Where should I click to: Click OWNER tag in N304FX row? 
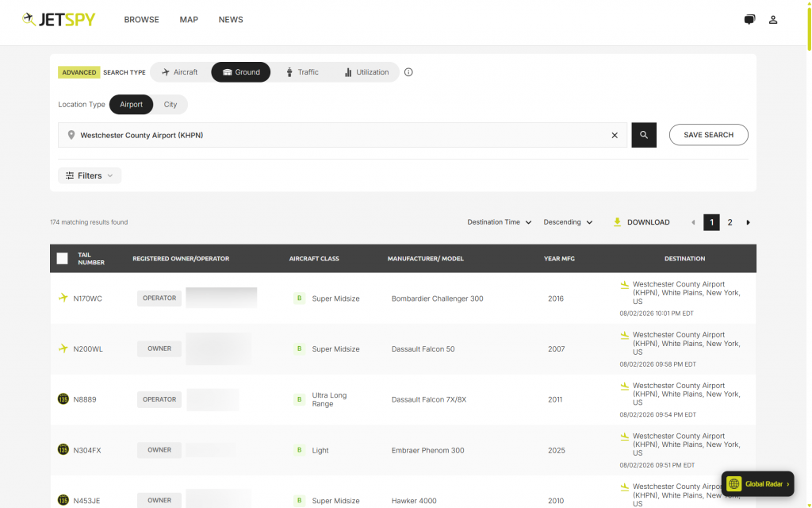click(x=159, y=450)
